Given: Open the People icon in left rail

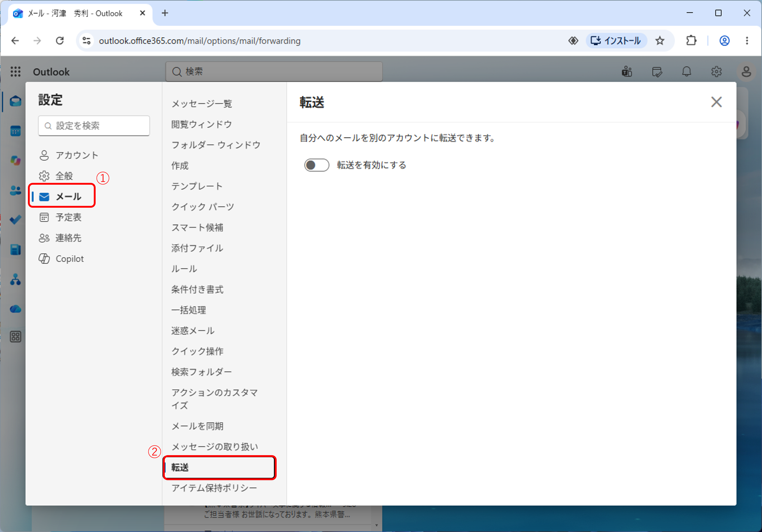Looking at the screenshot, I should point(15,191).
